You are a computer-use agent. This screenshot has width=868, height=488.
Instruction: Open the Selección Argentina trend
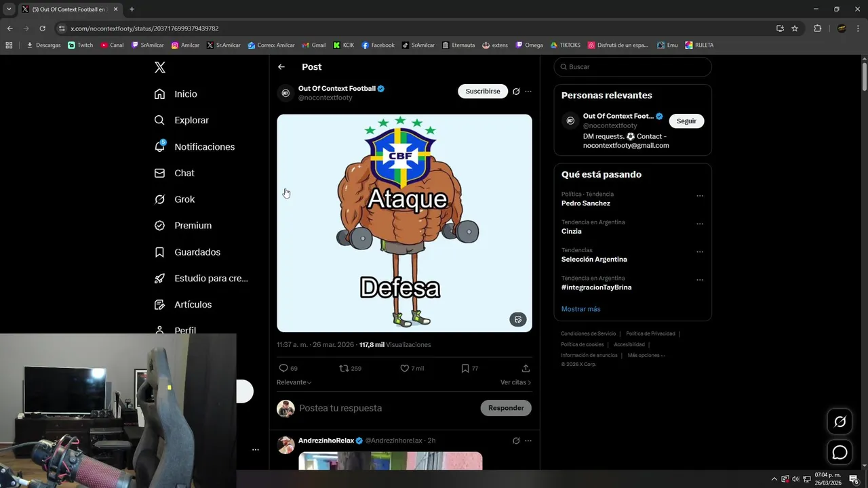(x=594, y=259)
